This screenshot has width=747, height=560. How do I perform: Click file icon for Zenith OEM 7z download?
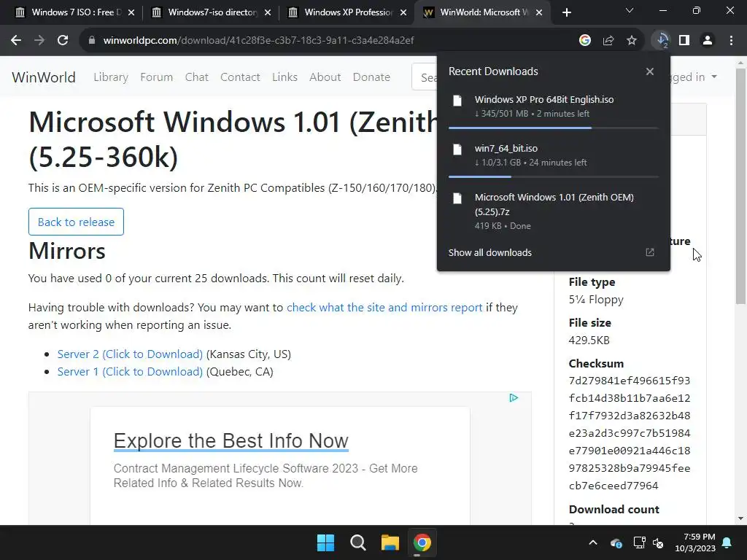tap(457, 198)
